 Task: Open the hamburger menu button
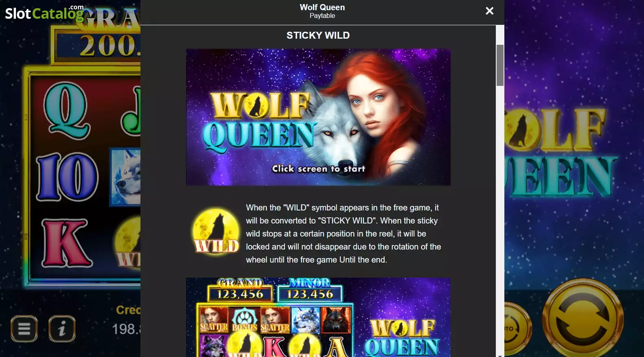[24, 329]
